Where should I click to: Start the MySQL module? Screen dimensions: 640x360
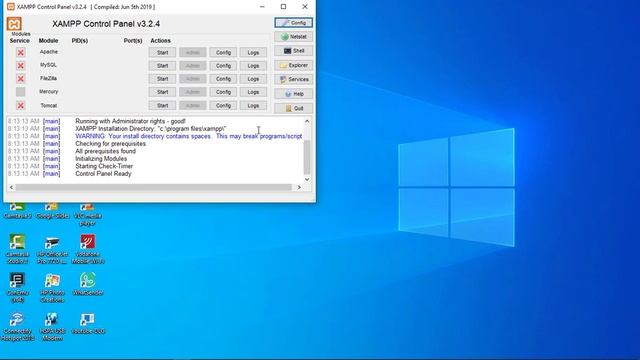(162, 66)
